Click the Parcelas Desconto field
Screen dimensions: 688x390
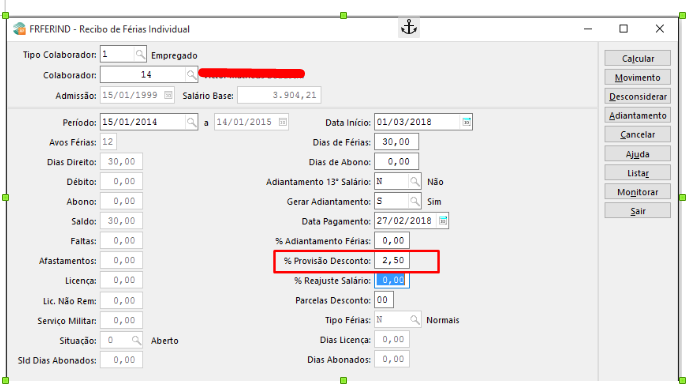point(384,300)
